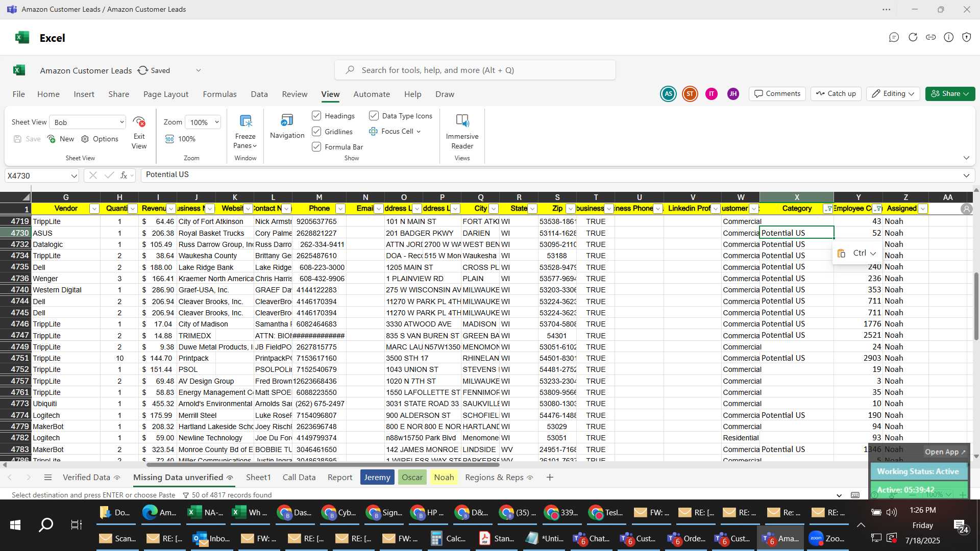Screen dimensions: 980x551
Task: Click the horizontal scrollbar thumb
Action: click(323, 465)
